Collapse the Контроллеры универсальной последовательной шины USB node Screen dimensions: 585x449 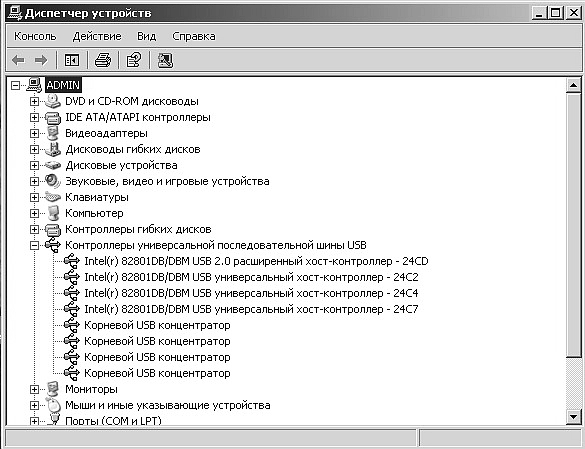coord(34,245)
